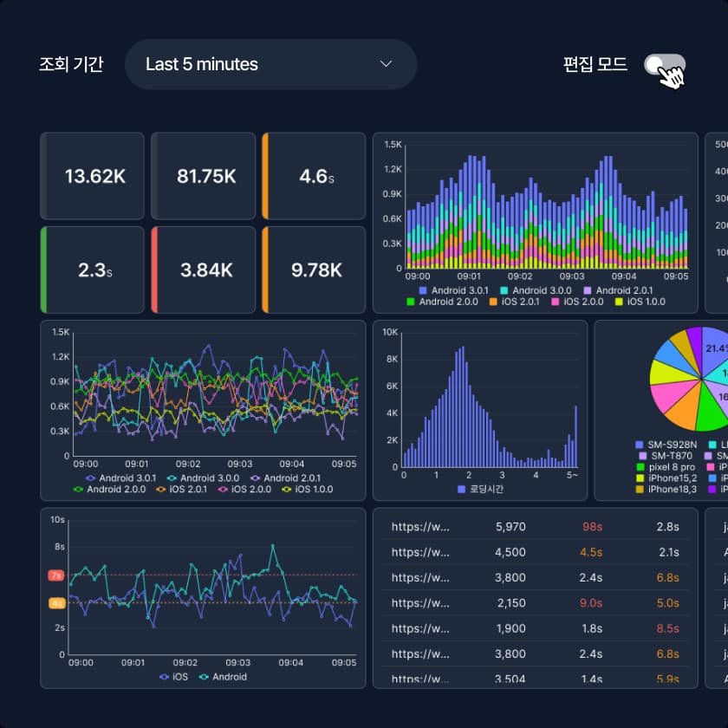Open the URL link in the 5,970 row
Screen dimensions: 728x728
(420, 526)
